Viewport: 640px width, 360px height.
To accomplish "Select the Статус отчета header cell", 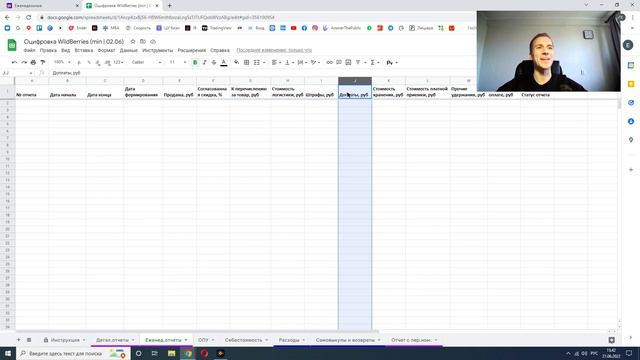I will click(x=537, y=95).
